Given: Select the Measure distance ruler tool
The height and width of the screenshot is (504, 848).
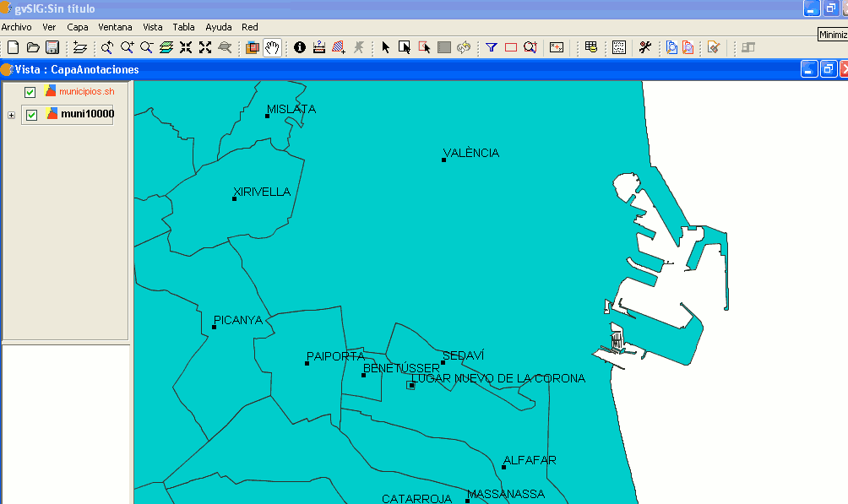Looking at the screenshot, I should click(319, 47).
